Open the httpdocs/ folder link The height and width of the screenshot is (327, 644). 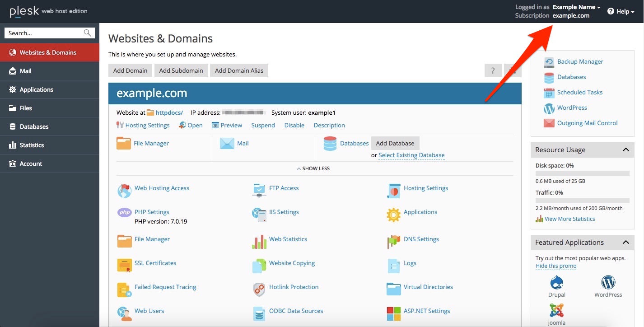click(169, 112)
